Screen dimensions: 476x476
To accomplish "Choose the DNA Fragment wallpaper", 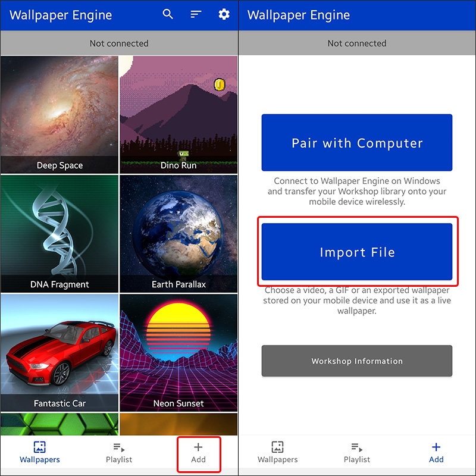I will pyautogui.click(x=59, y=234).
